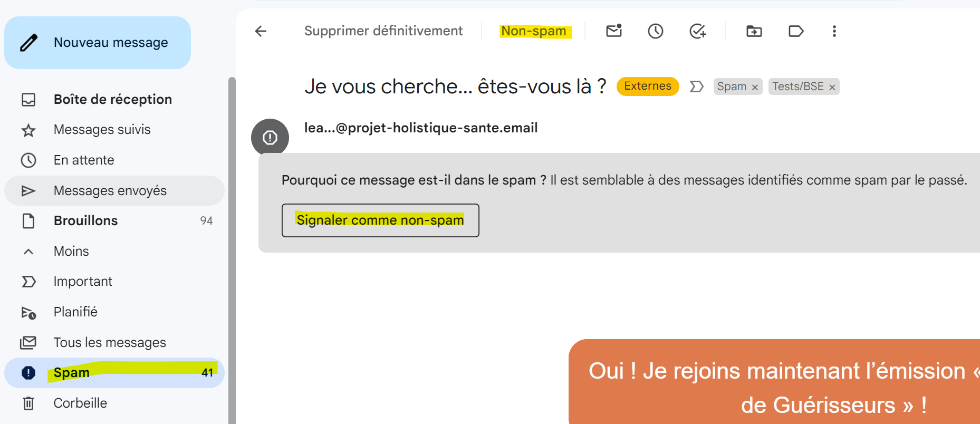This screenshot has width=980, height=424.
Task: Add email to Tasks with checkmark icon
Action: pos(697,31)
